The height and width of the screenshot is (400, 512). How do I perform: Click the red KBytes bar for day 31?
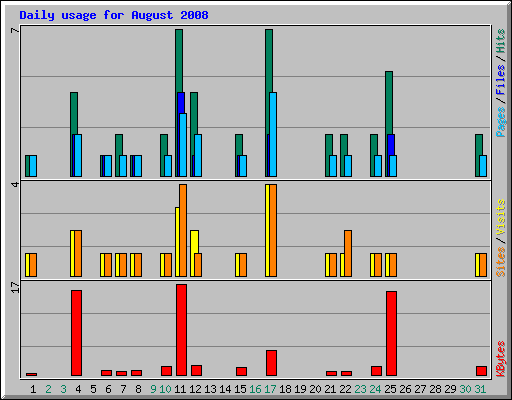click(x=481, y=371)
